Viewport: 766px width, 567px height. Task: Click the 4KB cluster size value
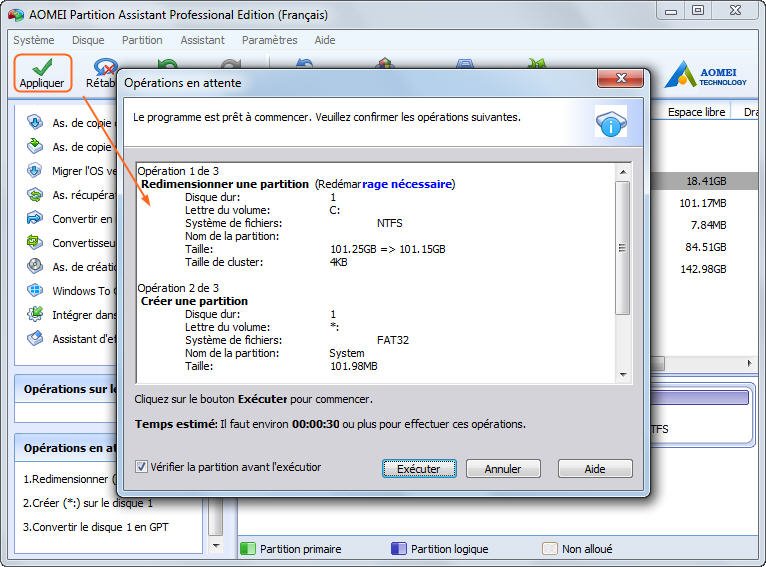(339, 262)
